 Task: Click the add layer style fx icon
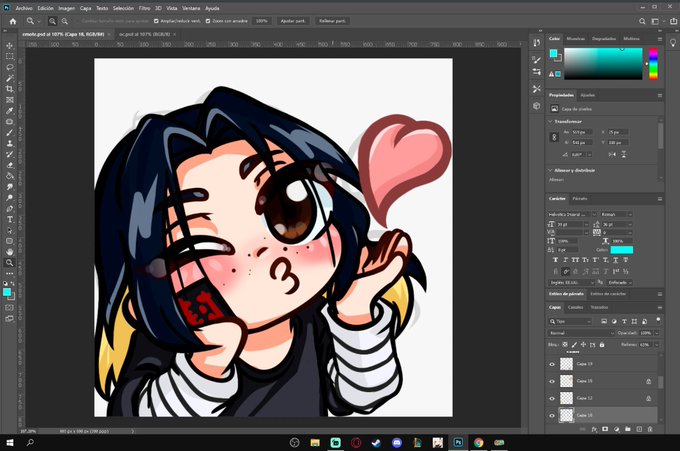coord(595,429)
